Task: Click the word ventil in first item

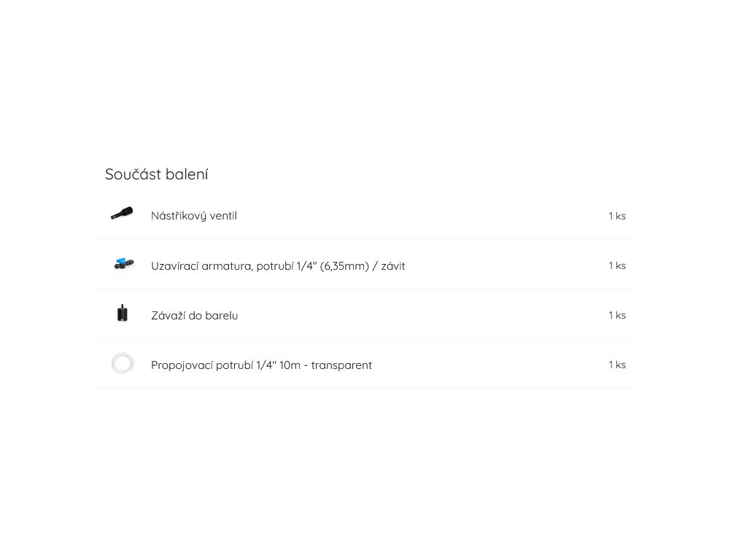Action: pos(223,216)
